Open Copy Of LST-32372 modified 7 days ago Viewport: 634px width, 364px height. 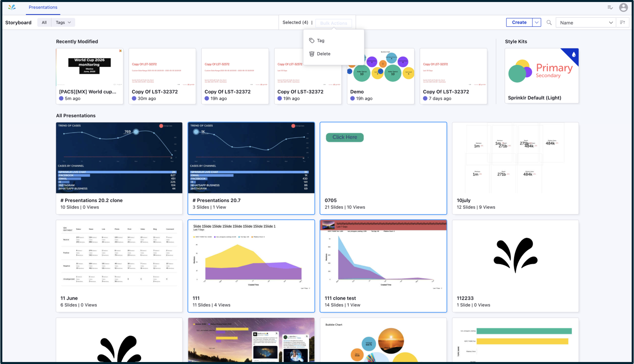coord(453,76)
